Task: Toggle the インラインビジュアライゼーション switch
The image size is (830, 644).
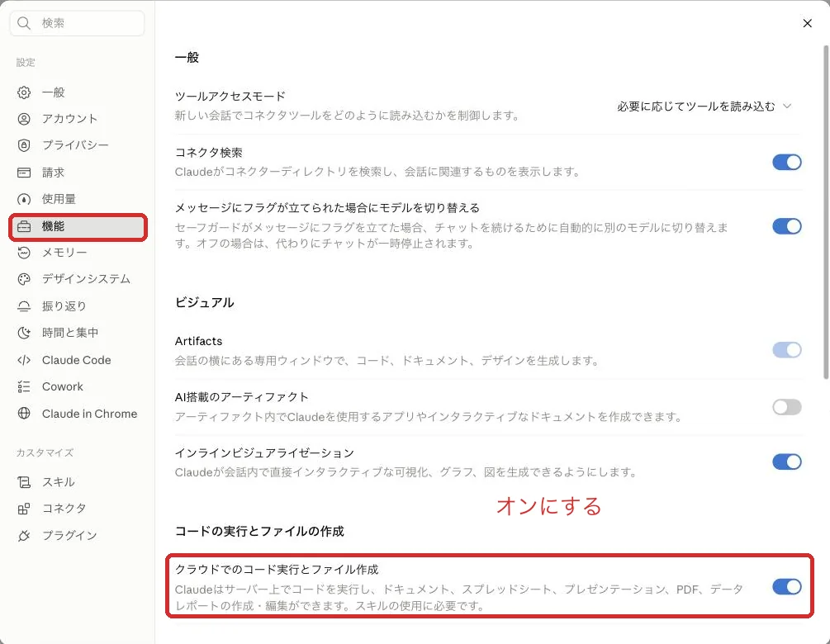Action: coord(786,462)
